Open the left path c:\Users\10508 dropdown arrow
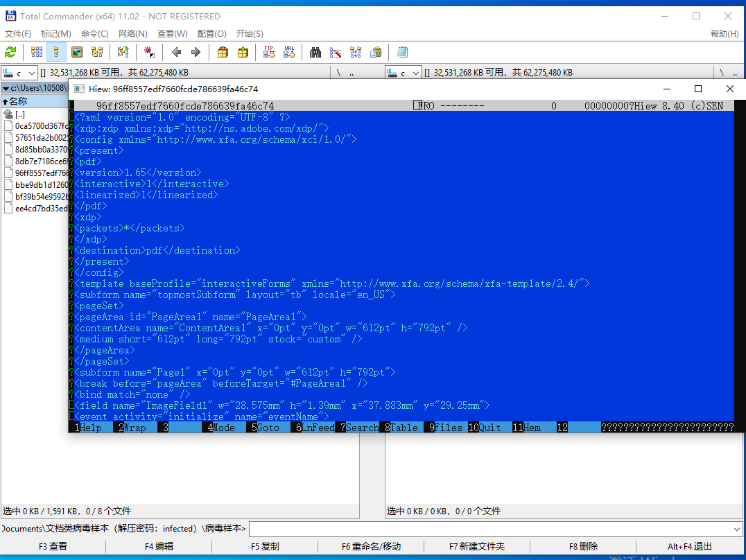The image size is (746, 560). pos(6,89)
